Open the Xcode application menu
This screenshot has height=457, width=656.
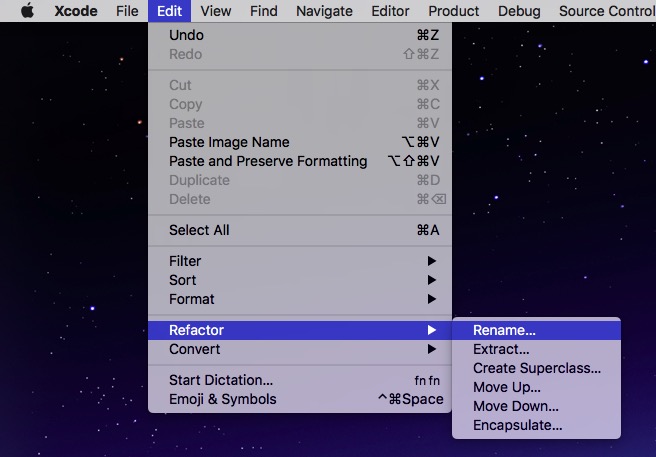click(76, 11)
